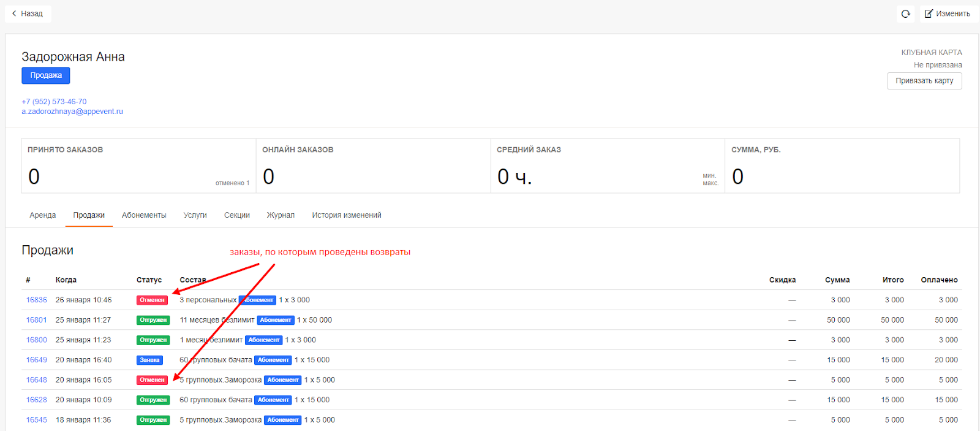Open order number 16545

click(36, 420)
